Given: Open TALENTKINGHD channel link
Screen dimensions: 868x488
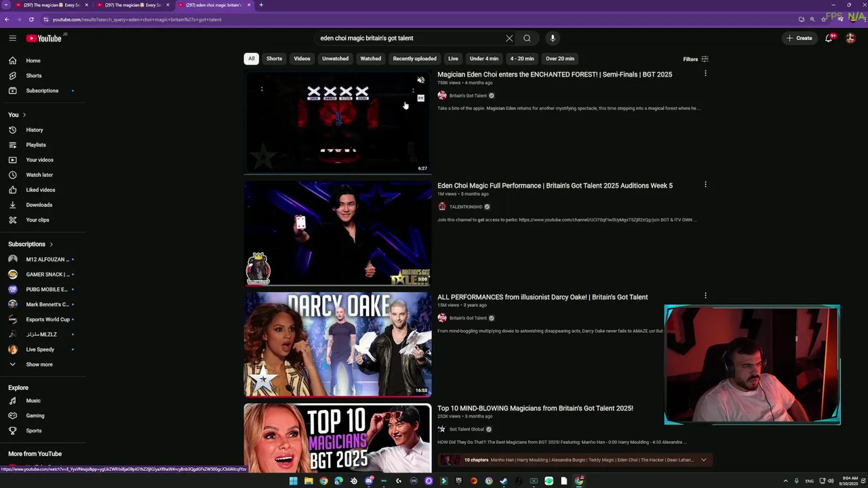Looking at the screenshot, I should (466, 207).
